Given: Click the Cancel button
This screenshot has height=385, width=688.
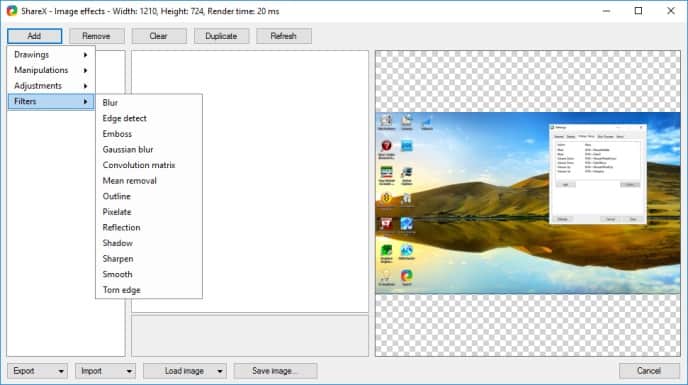Looking at the screenshot, I should coord(649,371).
